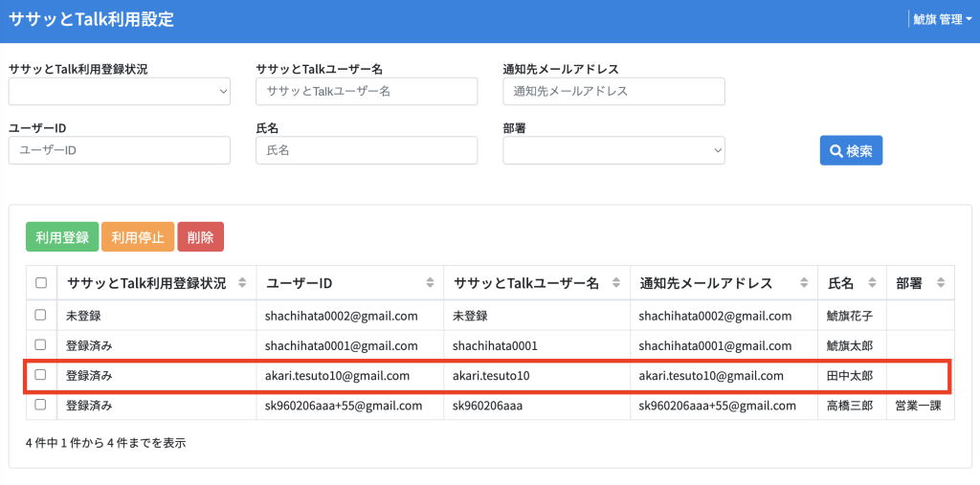Sort by 通知先メールアドレス column arrows

pos(804,283)
